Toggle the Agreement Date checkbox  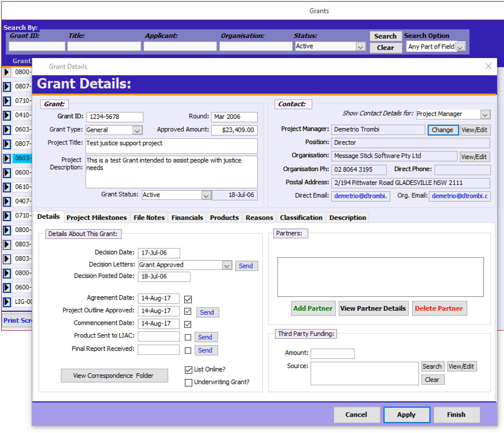(188, 299)
